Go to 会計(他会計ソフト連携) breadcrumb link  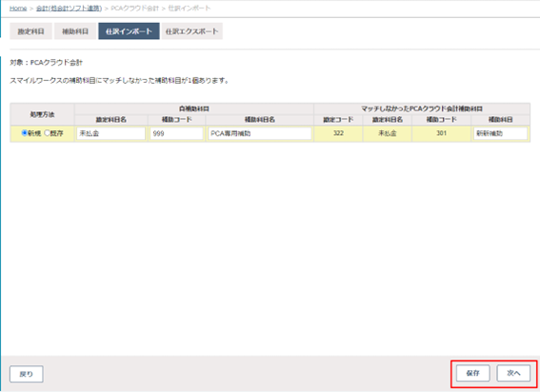click(x=69, y=9)
